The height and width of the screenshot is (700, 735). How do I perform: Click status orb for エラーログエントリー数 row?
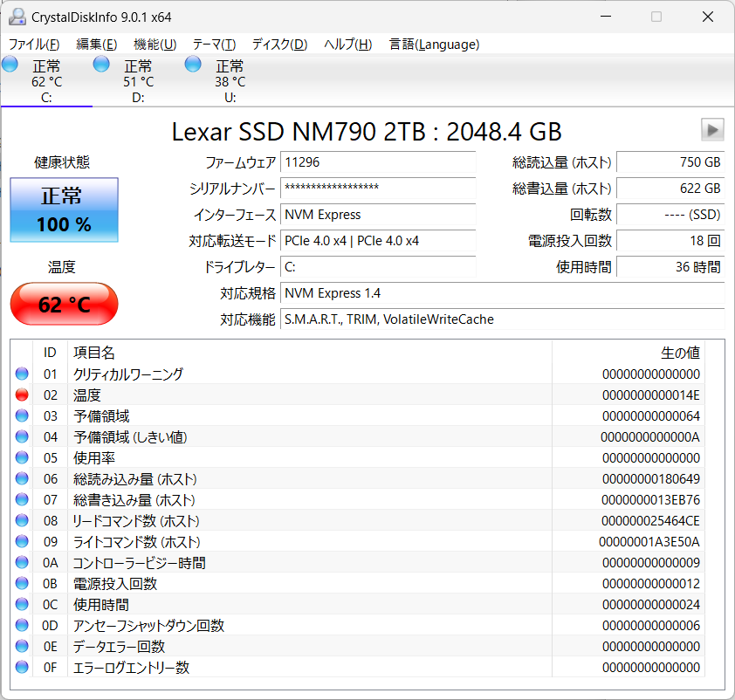click(22, 667)
